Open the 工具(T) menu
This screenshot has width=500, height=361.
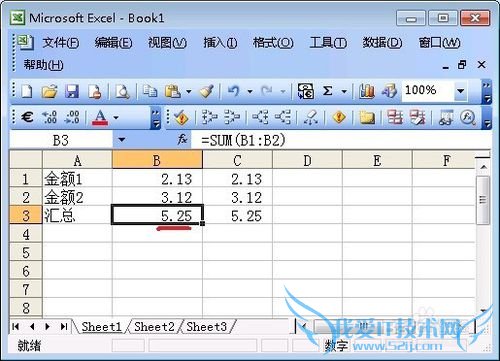point(328,43)
